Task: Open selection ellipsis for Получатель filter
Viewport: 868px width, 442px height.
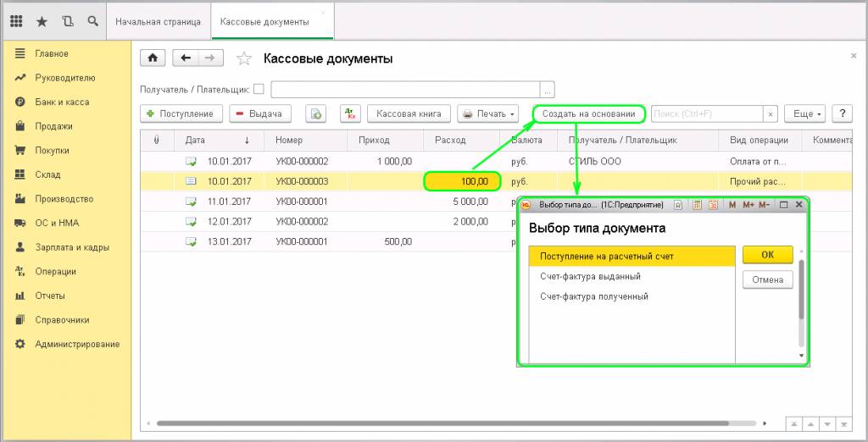Action: [x=547, y=89]
